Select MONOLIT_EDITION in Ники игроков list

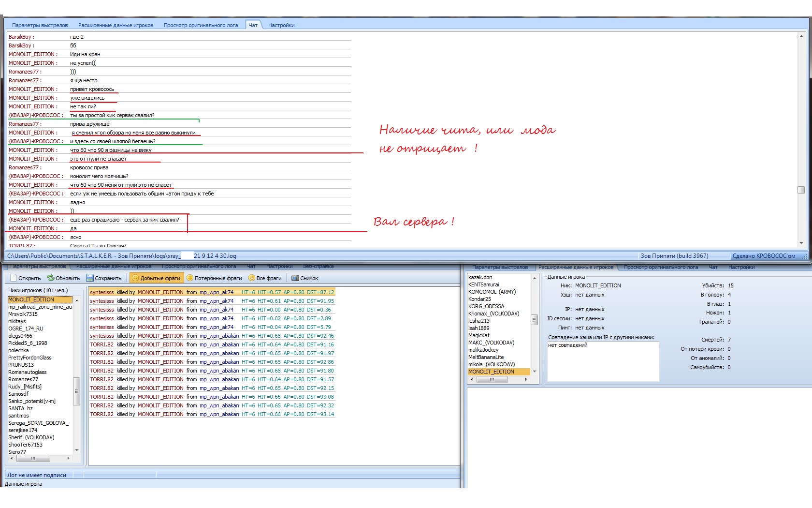point(40,299)
